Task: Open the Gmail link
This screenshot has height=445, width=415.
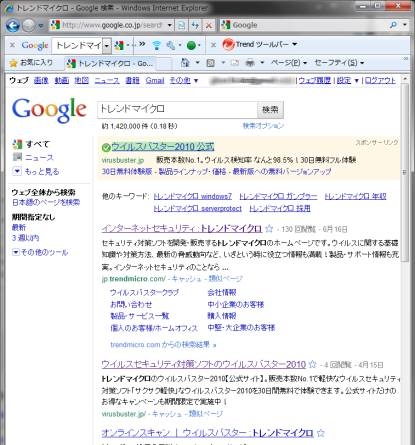Action: coord(155,80)
